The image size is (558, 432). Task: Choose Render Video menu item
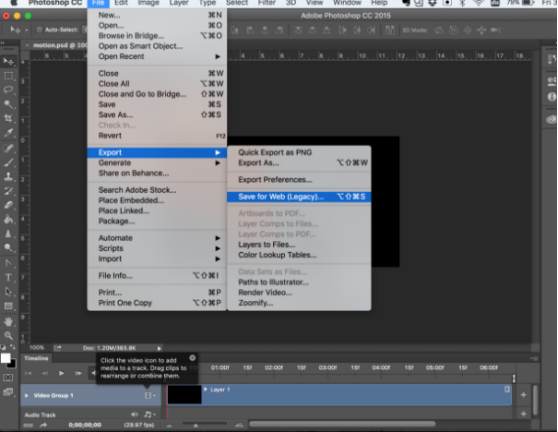click(299, 293)
